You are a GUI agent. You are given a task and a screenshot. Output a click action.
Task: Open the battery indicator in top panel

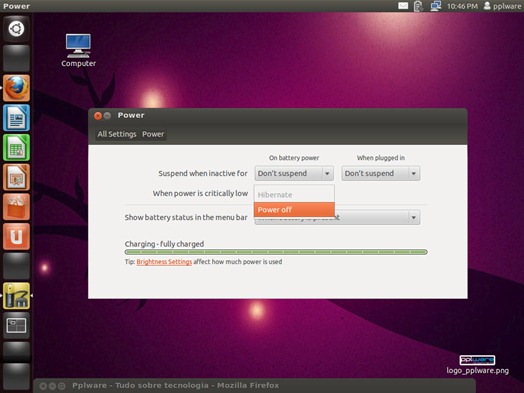coord(418,6)
